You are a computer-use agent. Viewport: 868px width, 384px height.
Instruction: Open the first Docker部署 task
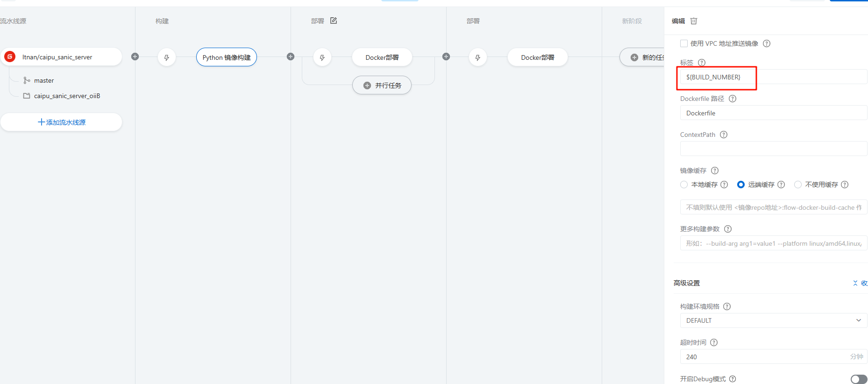coord(382,57)
